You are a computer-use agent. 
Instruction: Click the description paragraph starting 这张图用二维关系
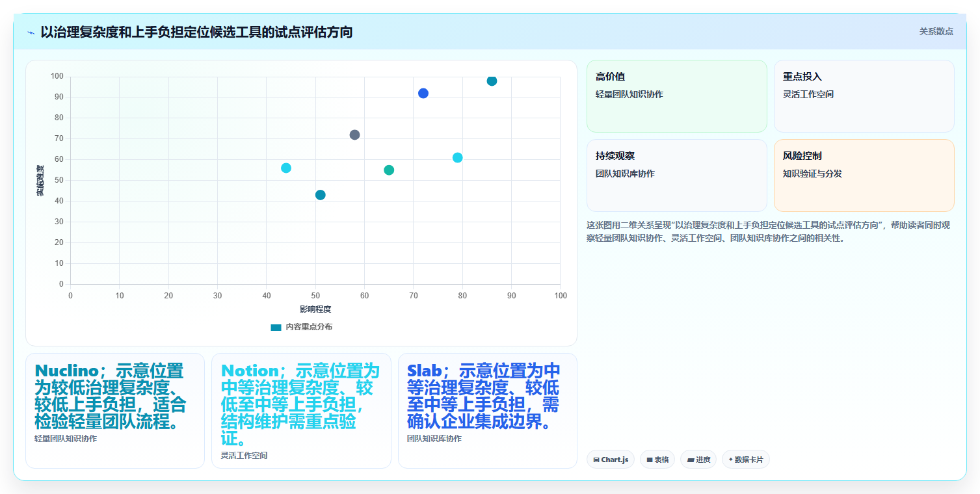coord(768,231)
